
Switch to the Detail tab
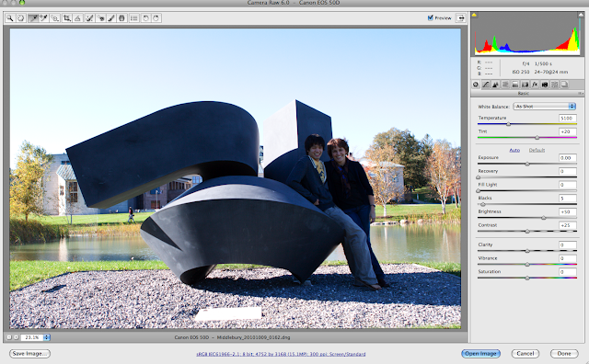pos(495,85)
